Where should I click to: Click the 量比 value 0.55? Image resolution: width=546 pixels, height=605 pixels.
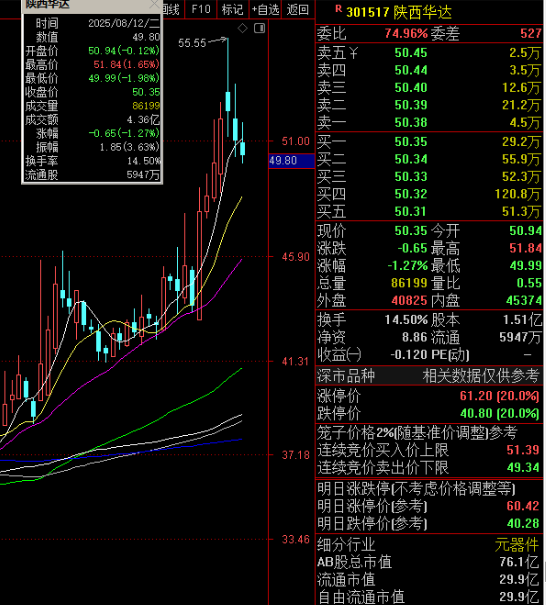tap(529, 283)
